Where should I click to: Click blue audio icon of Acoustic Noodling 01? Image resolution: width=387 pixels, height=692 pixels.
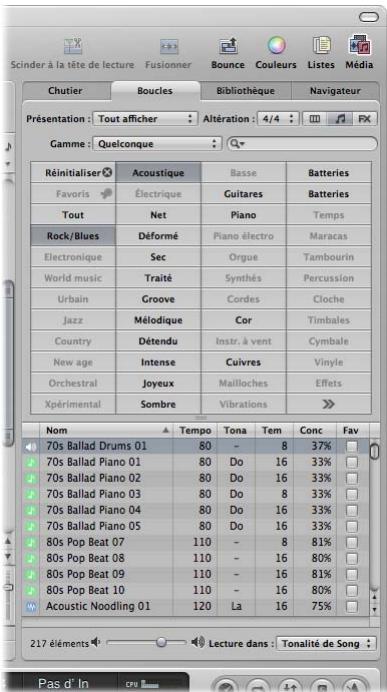tap(31, 606)
